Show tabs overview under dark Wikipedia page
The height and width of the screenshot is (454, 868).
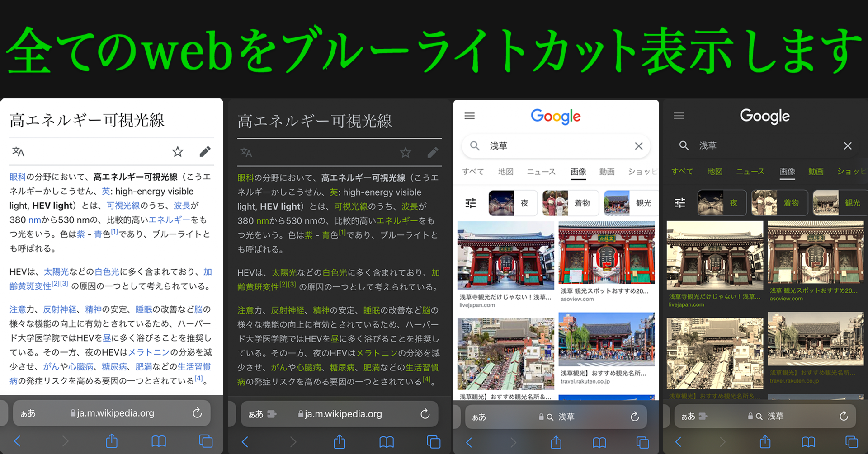click(434, 442)
